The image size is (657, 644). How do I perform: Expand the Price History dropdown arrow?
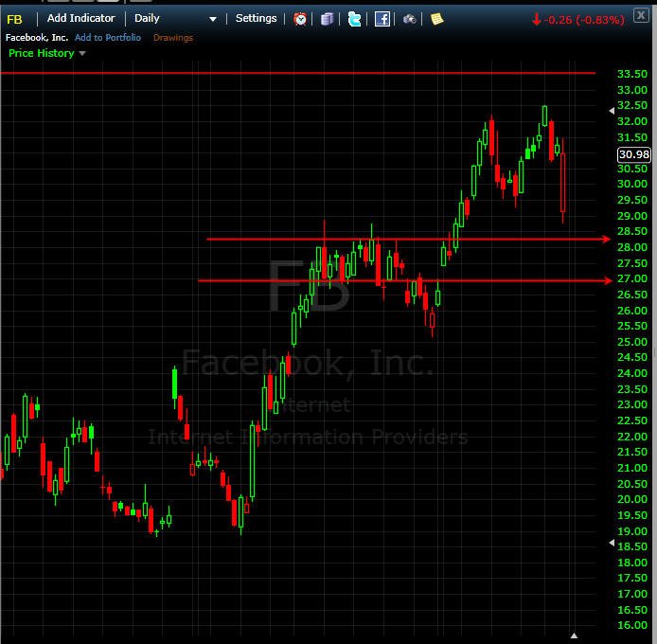tap(82, 53)
